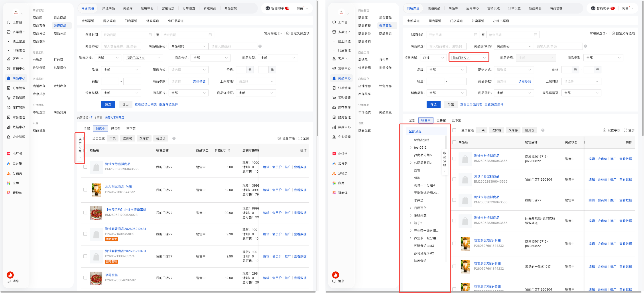This screenshot has height=293, width=644.
Task: Click 改价格 button in right screenshot
Action: [x=496, y=130]
